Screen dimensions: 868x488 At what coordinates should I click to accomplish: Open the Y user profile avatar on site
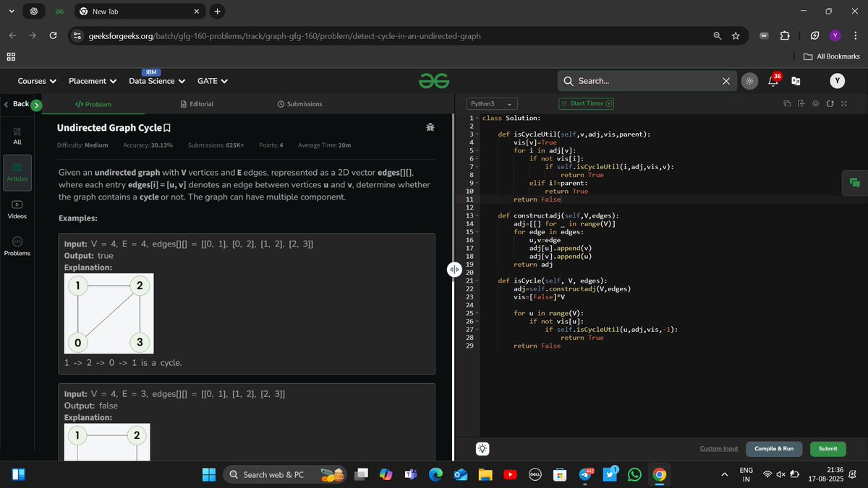coord(838,81)
